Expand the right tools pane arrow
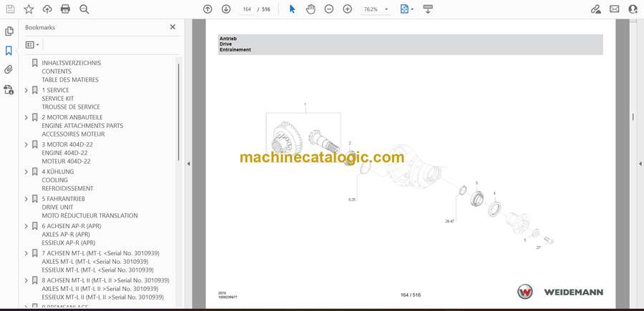The height and width of the screenshot is (311, 644). (x=640, y=164)
